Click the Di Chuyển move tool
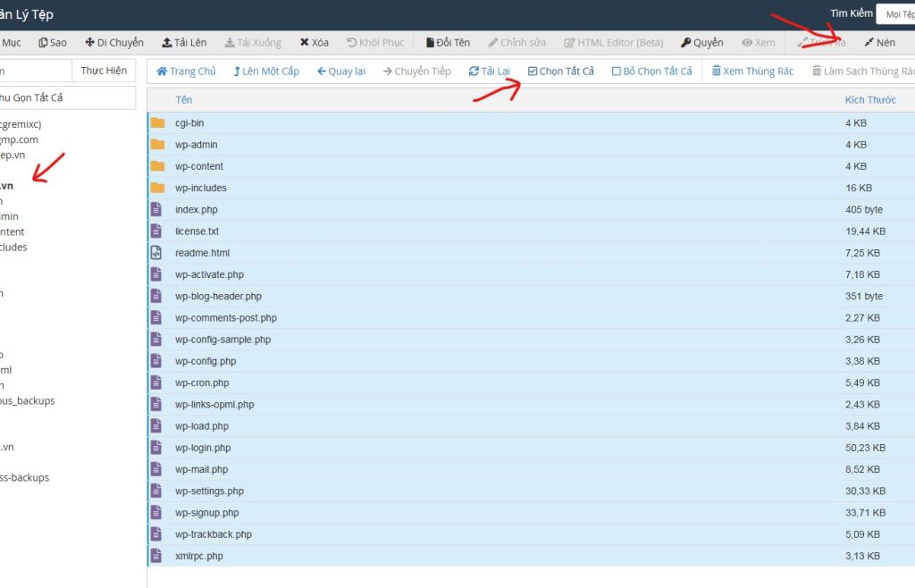 pyautogui.click(x=114, y=43)
